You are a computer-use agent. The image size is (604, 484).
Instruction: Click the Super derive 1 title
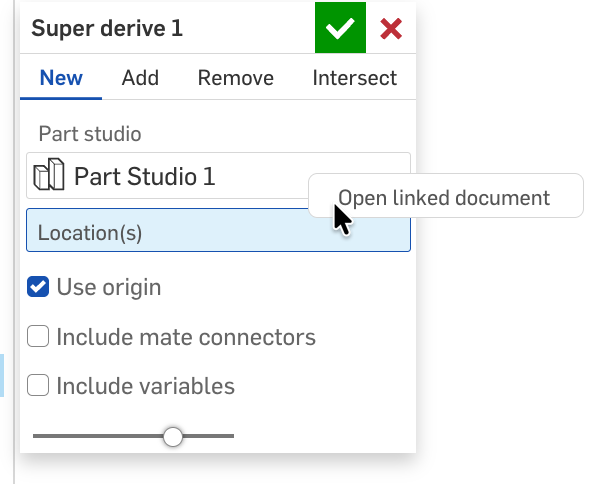click(x=107, y=28)
